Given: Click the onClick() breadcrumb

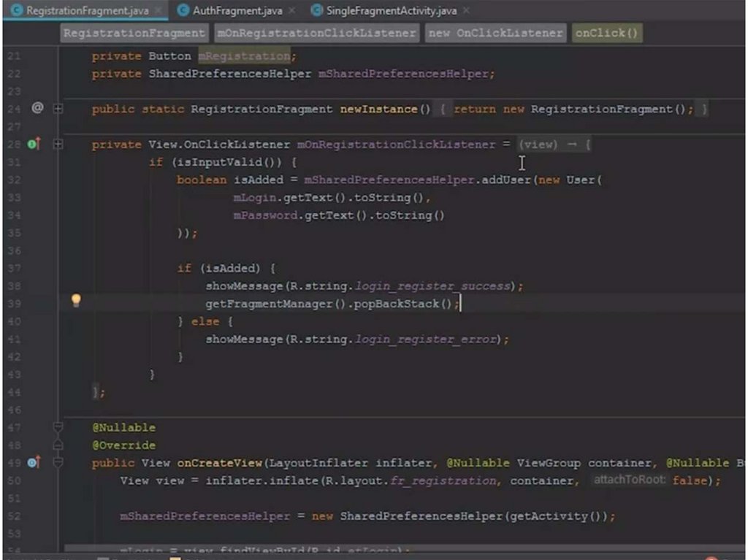Looking at the screenshot, I should [606, 33].
